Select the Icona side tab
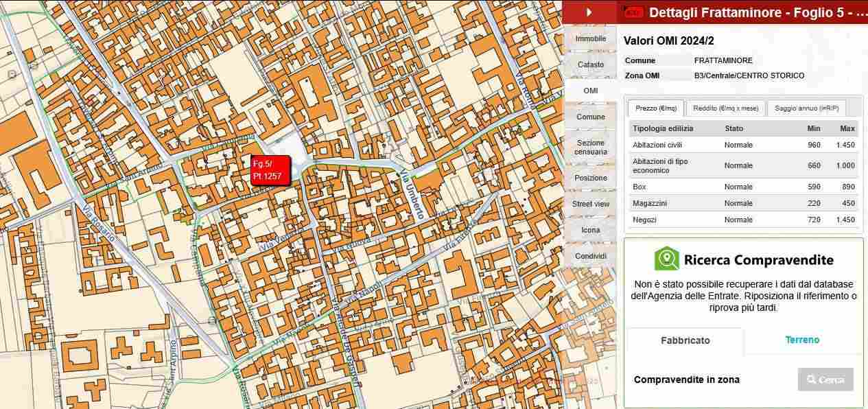The height and width of the screenshot is (409, 868). coord(590,230)
